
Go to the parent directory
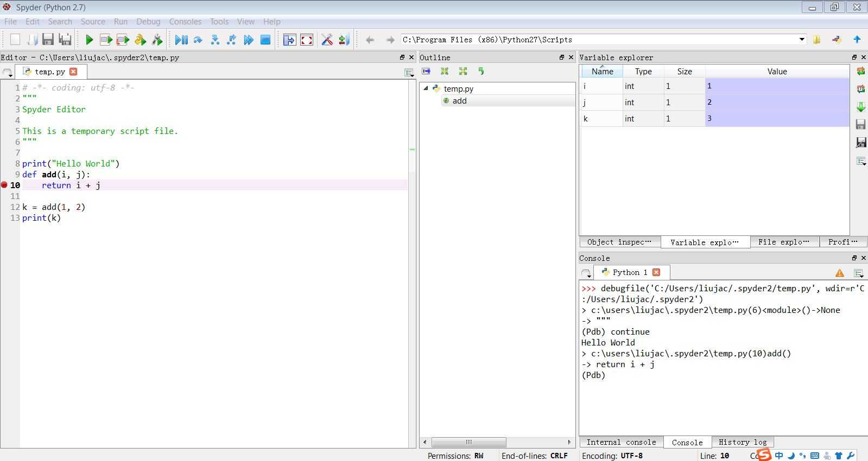tap(857, 40)
